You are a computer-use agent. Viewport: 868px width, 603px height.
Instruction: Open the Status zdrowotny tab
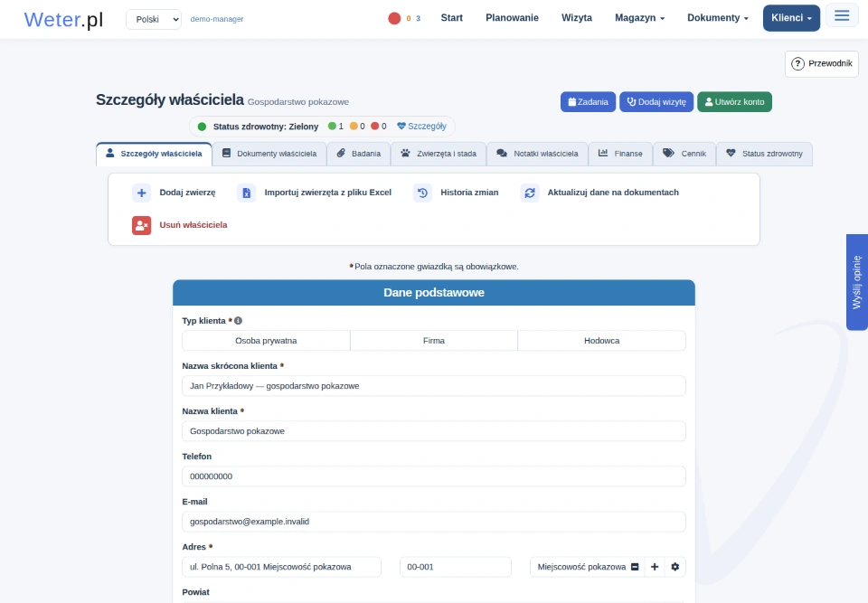[765, 154]
